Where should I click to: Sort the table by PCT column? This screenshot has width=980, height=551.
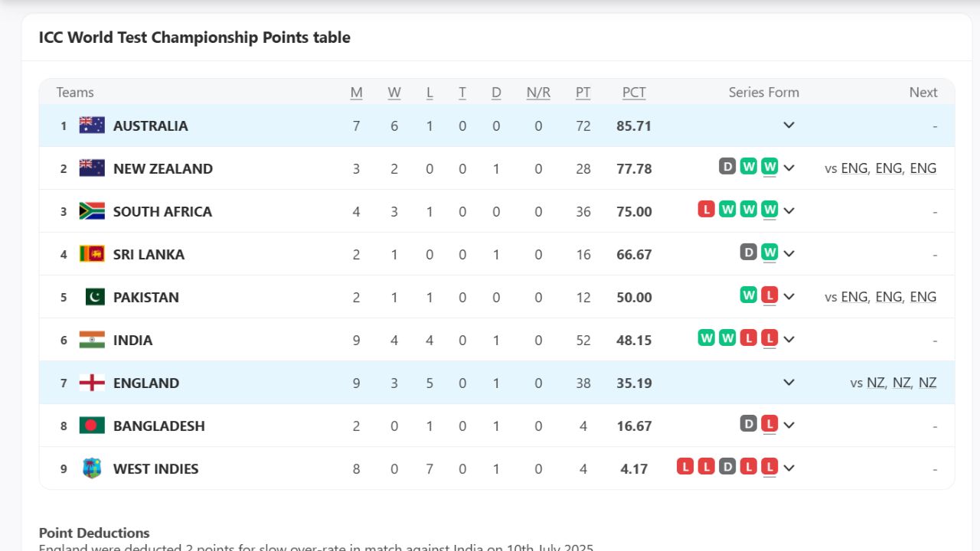[634, 92]
